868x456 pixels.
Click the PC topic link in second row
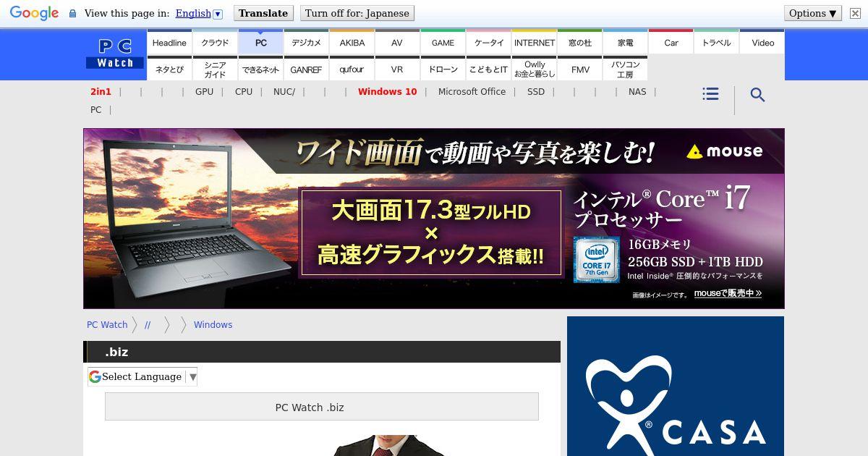click(x=95, y=110)
